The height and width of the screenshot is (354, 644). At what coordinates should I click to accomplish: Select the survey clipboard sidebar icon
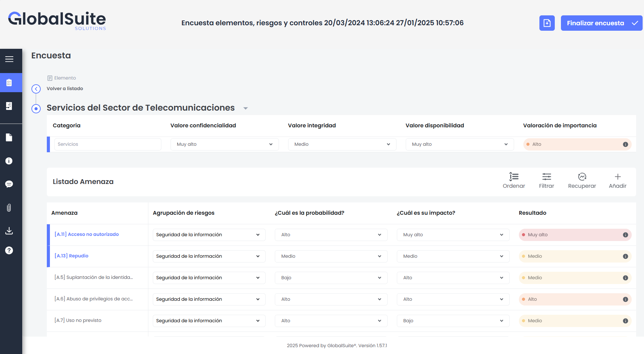9,83
